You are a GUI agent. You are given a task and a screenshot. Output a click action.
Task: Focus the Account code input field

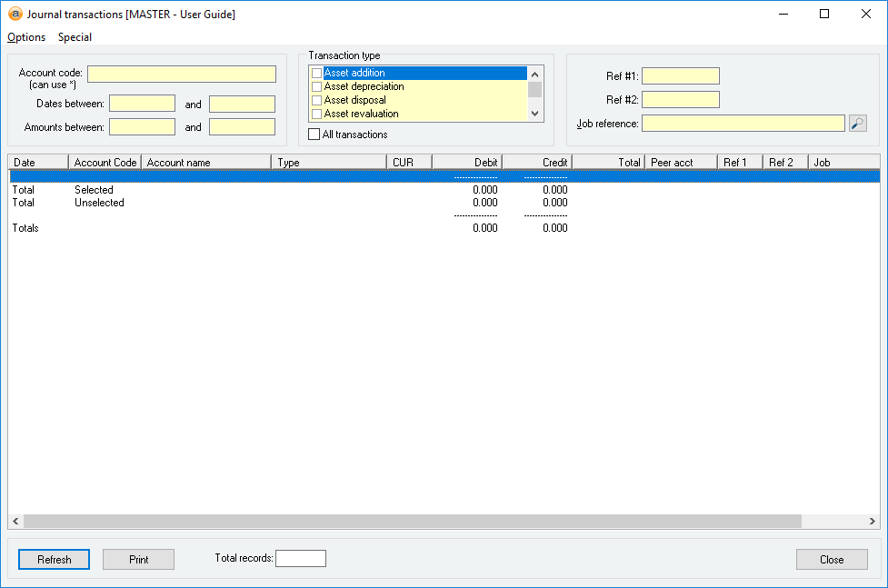(x=182, y=75)
